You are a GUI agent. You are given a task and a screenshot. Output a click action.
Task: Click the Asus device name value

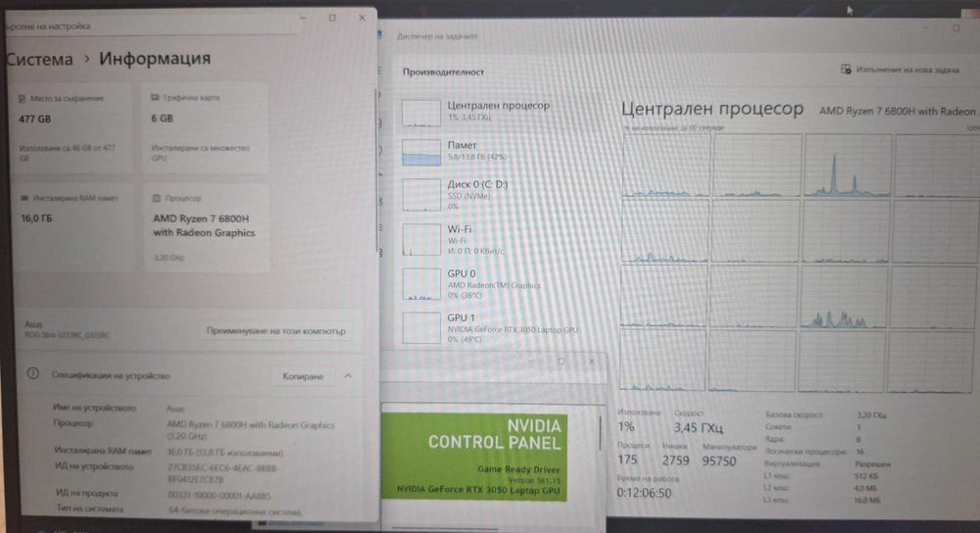[x=175, y=408]
